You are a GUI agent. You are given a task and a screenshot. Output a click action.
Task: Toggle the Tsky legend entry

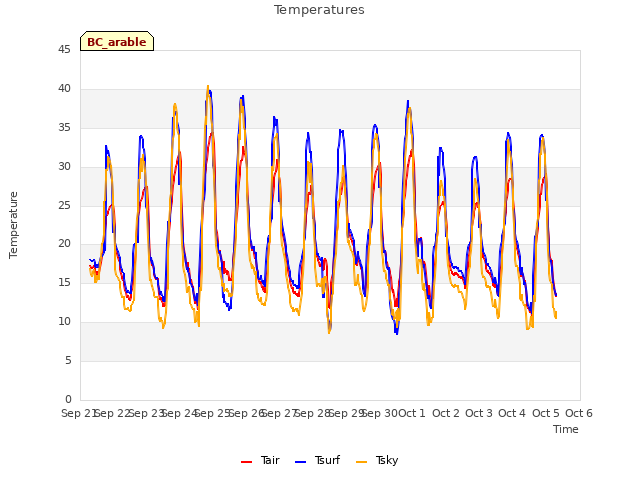(377, 460)
